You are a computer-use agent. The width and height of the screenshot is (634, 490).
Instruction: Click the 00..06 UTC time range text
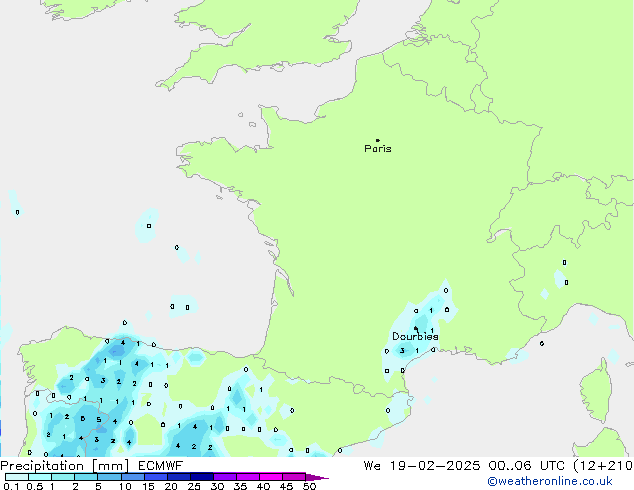click(x=527, y=466)
